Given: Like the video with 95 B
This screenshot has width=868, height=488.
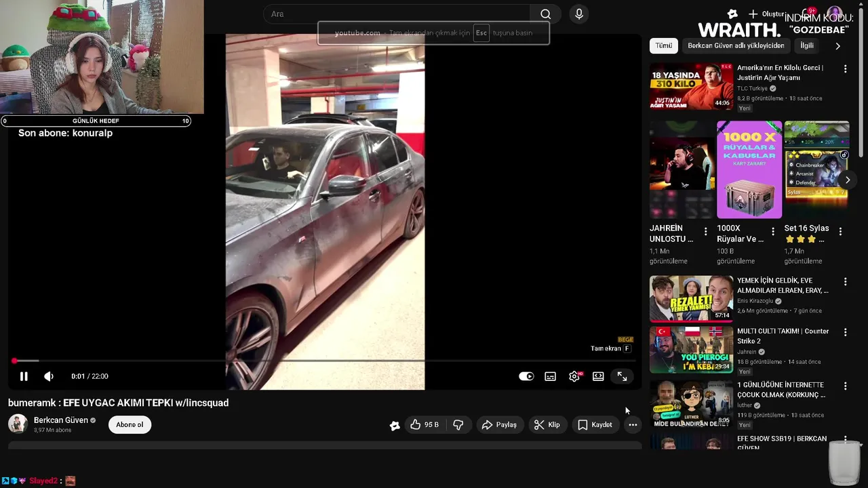Looking at the screenshot, I should click(x=425, y=425).
